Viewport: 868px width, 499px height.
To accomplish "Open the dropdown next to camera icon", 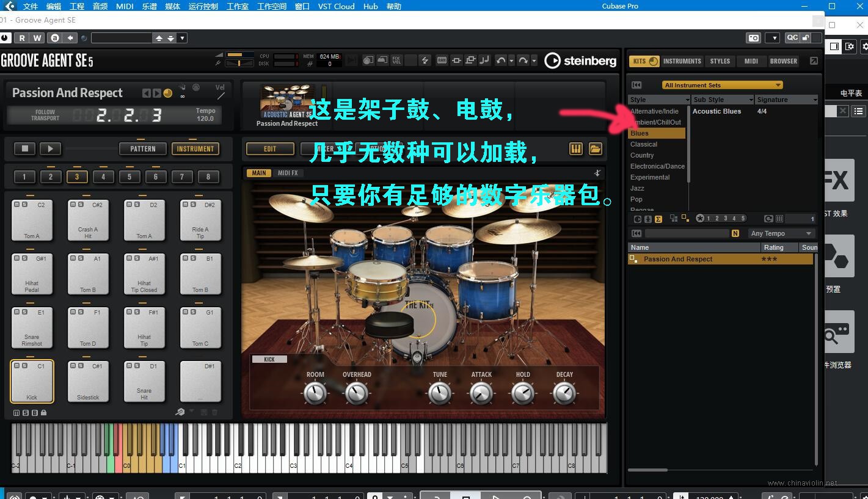I will click(x=773, y=38).
